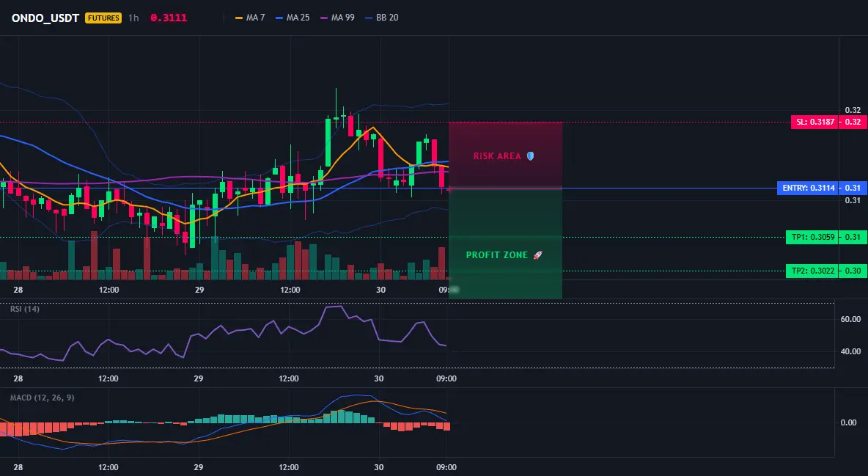
Task: Click the 40.00 RSI axis value
Action: point(851,351)
